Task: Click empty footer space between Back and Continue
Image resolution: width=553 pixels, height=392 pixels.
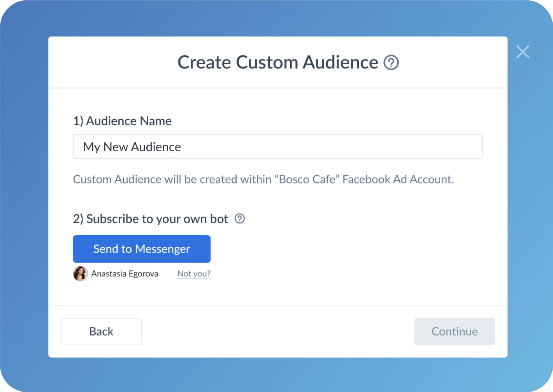Action: 276,331
